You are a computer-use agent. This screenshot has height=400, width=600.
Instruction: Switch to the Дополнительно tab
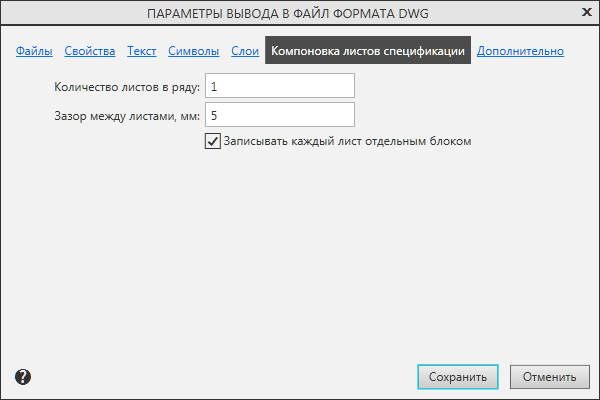pos(520,51)
